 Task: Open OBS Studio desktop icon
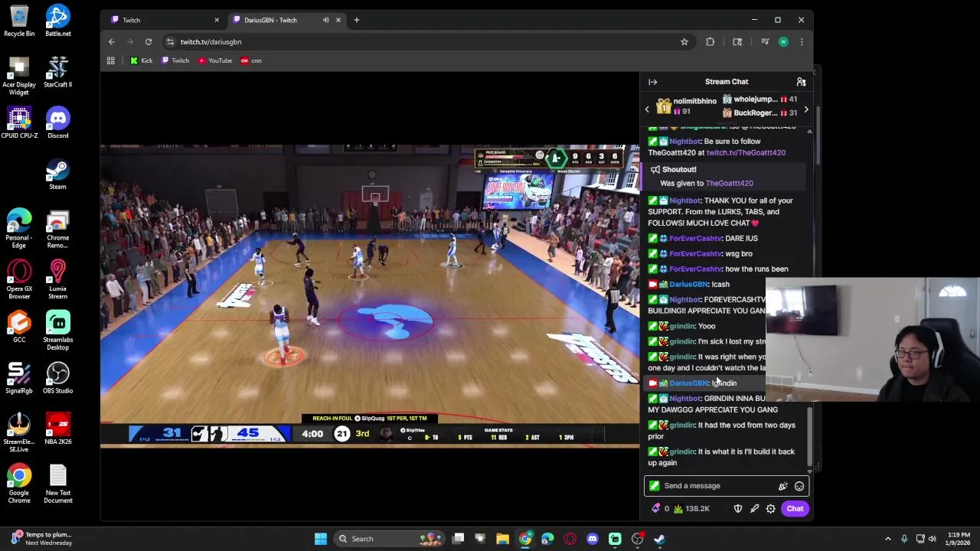(x=57, y=378)
